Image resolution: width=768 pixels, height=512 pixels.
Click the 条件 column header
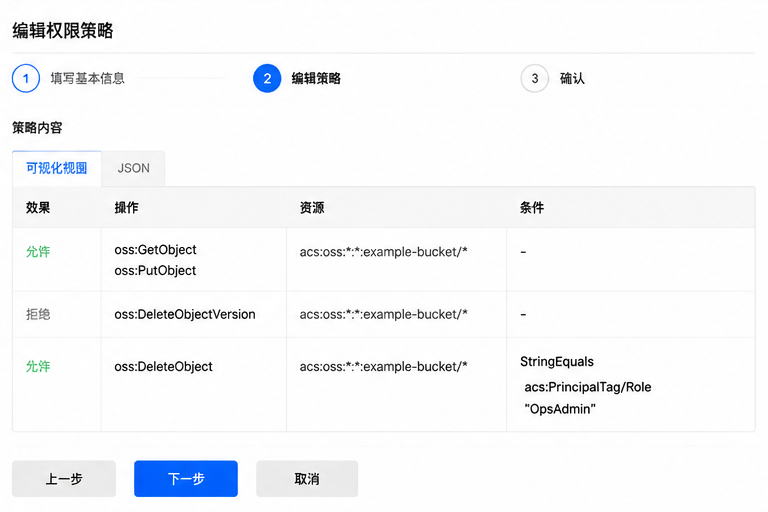tap(532, 208)
